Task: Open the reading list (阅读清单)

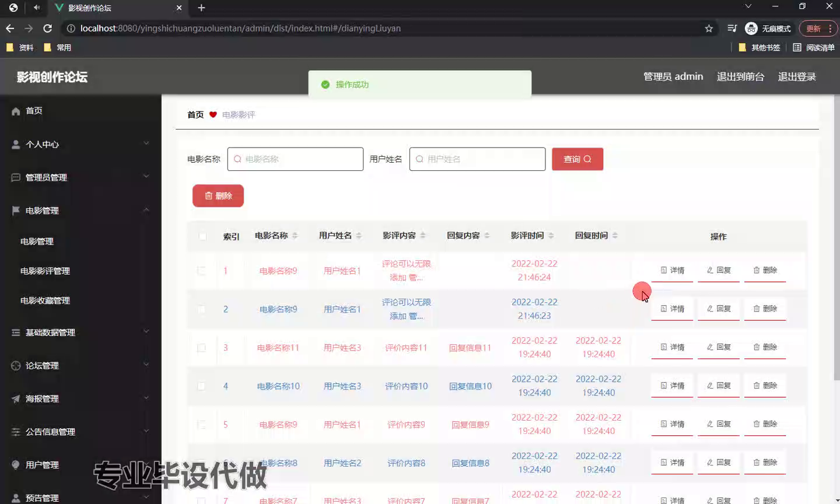Action: click(x=814, y=47)
